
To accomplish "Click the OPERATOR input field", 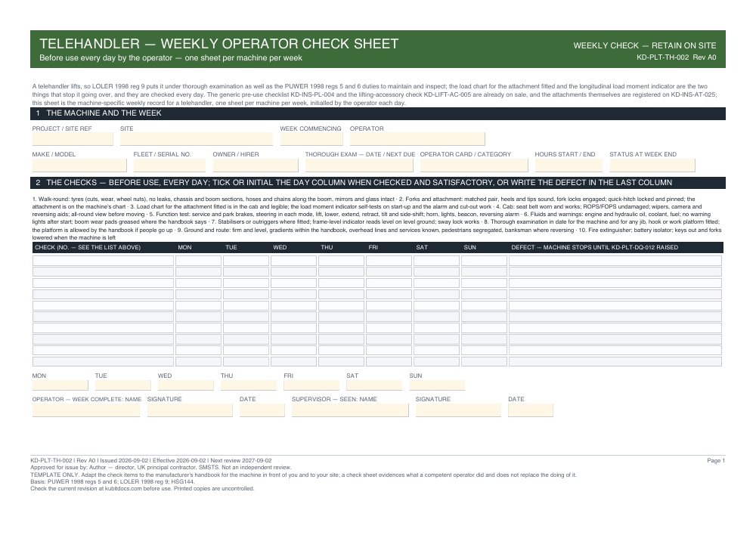I will (x=417, y=139).
